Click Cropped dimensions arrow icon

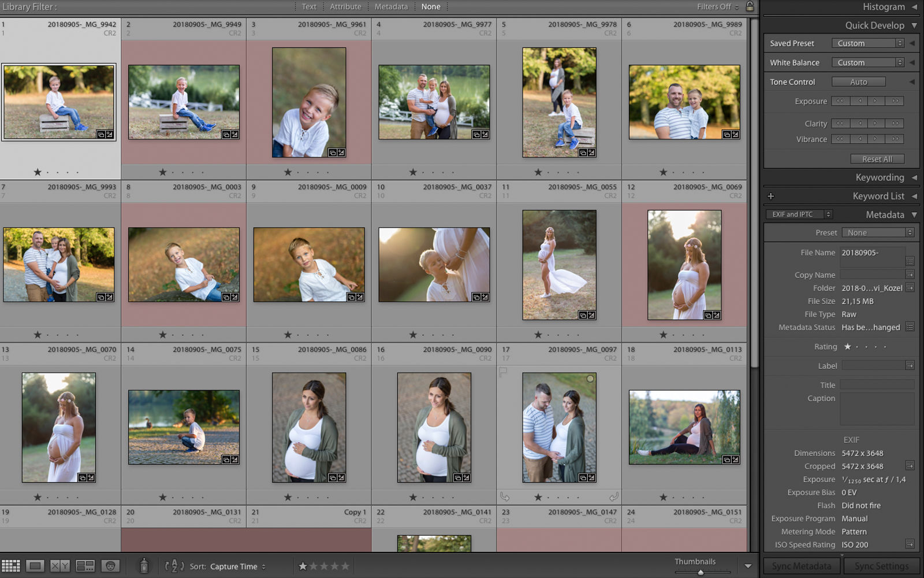(x=910, y=465)
